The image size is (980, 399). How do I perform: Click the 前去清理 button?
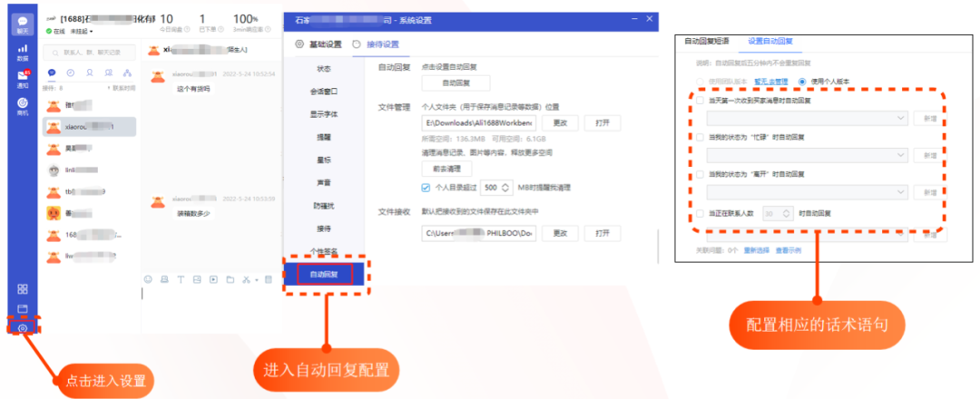(x=446, y=169)
